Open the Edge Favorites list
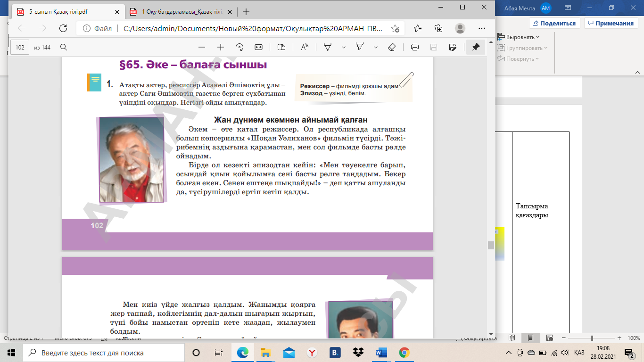644x362 pixels. [x=417, y=28]
